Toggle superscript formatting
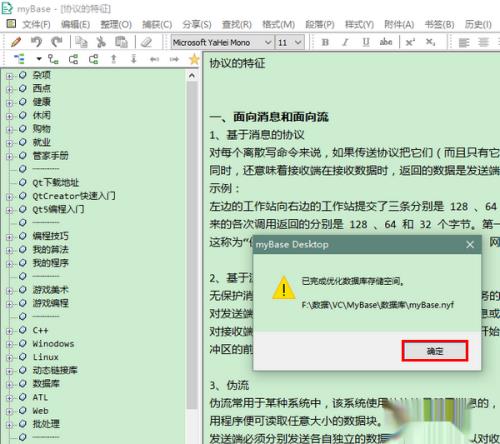 tap(410, 42)
